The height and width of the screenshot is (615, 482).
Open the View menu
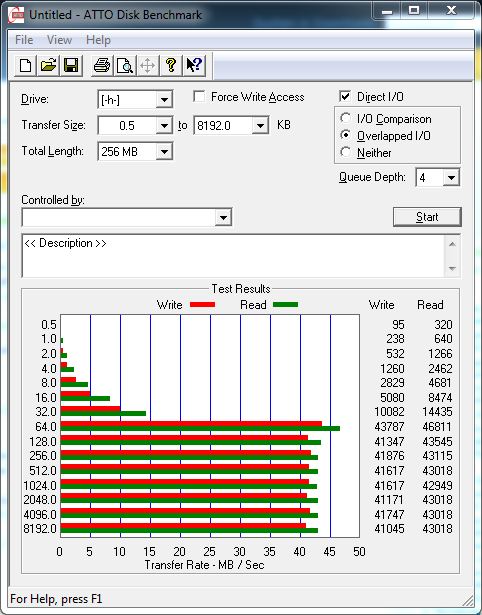[59, 40]
